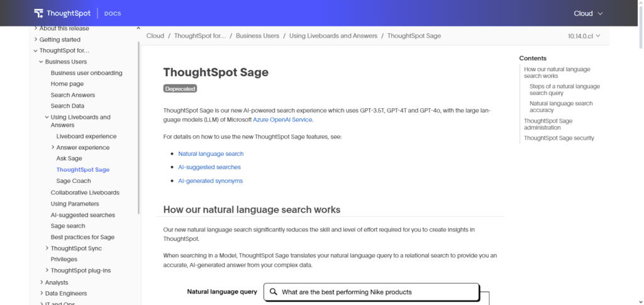
Task: Open Liveboard experience in sidebar
Action: 86,136
